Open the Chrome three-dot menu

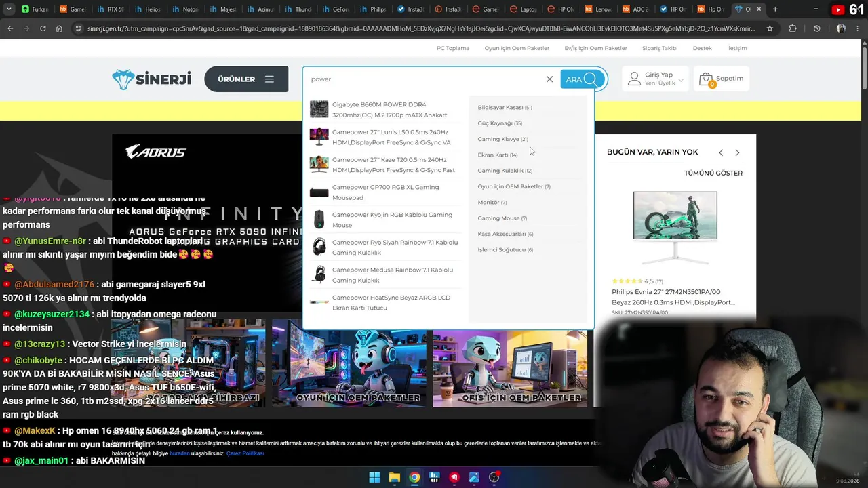pos(858,28)
